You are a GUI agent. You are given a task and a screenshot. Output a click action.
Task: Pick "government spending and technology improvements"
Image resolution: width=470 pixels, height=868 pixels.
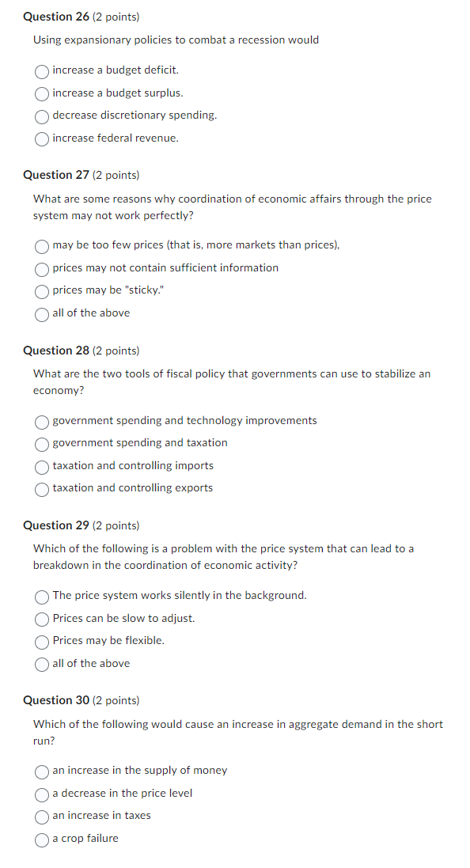pyautogui.click(x=41, y=422)
